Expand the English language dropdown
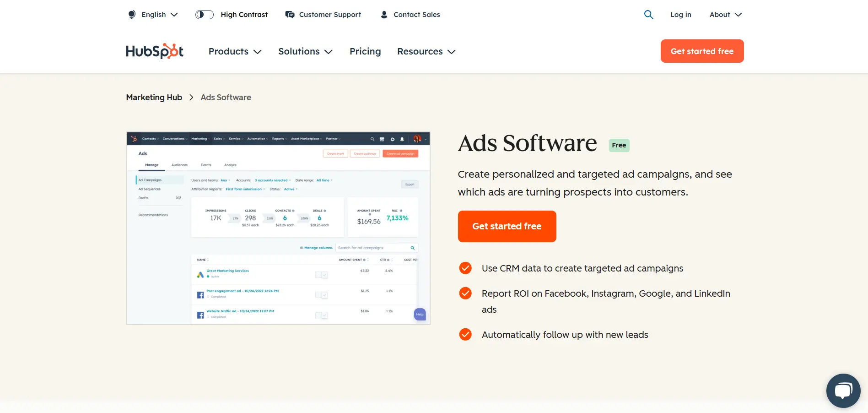 point(159,15)
